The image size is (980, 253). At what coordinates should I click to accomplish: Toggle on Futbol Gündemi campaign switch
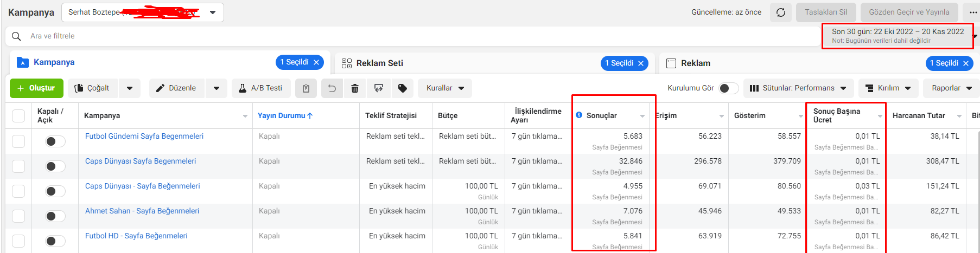point(55,141)
